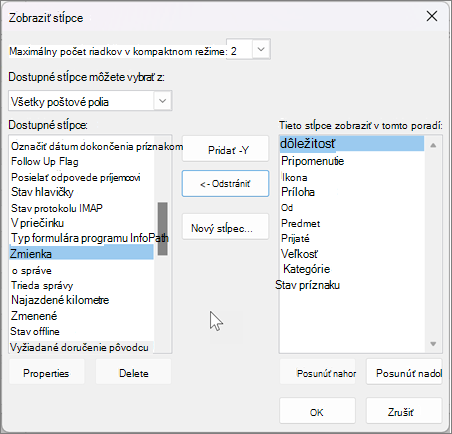452x434 pixels.
Task: Select Stav príznaku in shown columns
Action: [x=307, y=285]
